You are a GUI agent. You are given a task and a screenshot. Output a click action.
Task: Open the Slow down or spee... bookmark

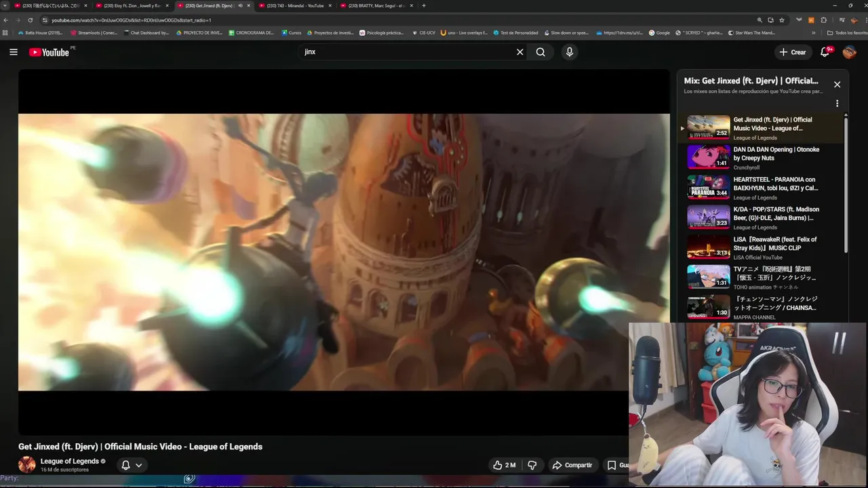pyautogui.click(x=566, y=33)
